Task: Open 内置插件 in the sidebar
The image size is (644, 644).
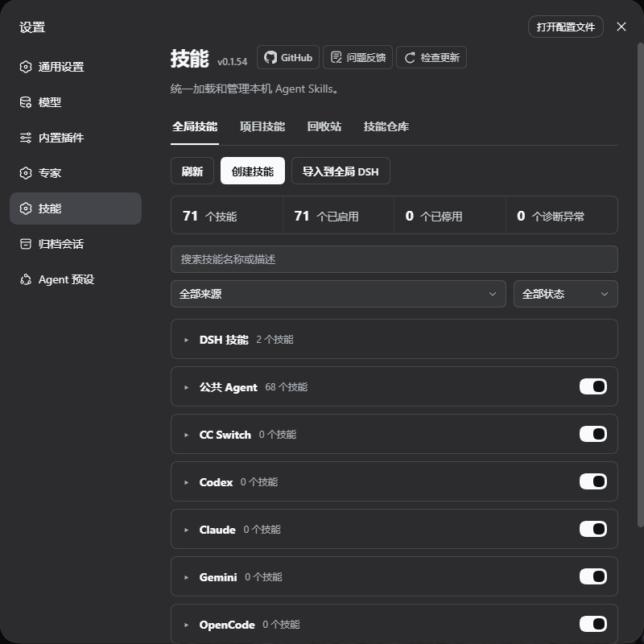Action: coord(76,138)
